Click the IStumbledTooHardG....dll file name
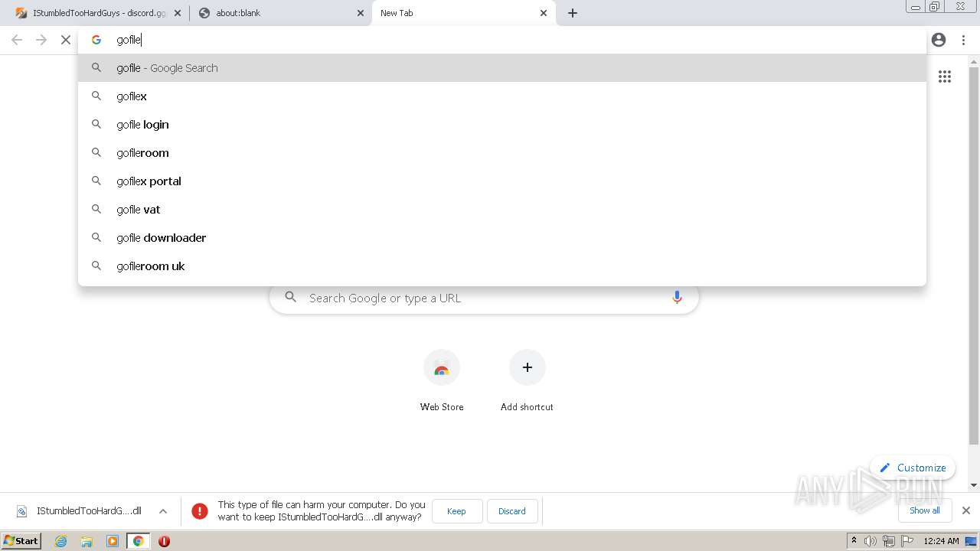This screenshot has height=551, width=980. pos(89,511)
